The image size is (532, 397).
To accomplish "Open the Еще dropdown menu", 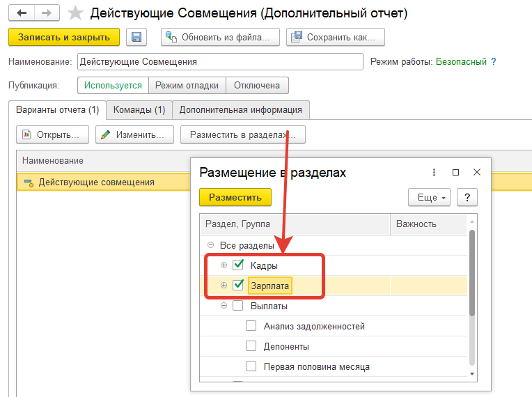I will pyautogui.click(x=429, y=197).
